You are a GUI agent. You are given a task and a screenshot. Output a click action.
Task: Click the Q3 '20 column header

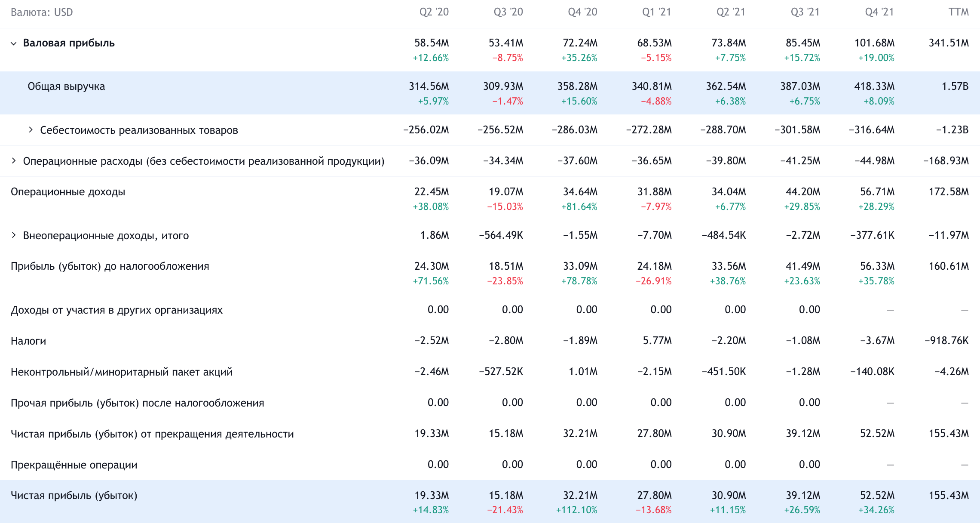(508, 12)
